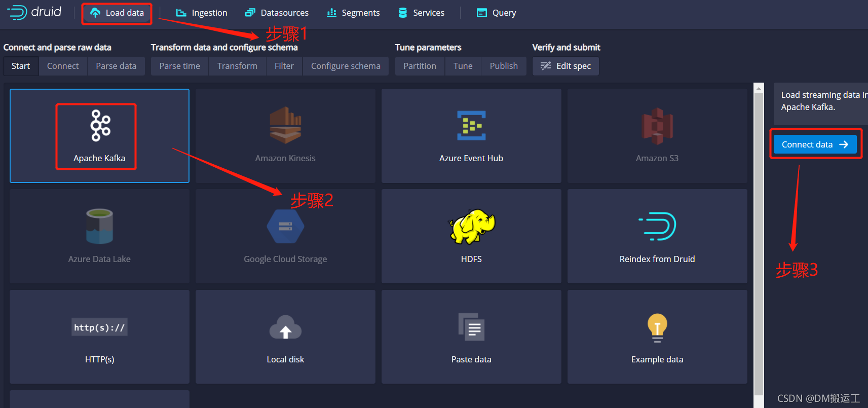Choose the Azure Event Hub icon
868x408 pixels.
coord(471,125)
